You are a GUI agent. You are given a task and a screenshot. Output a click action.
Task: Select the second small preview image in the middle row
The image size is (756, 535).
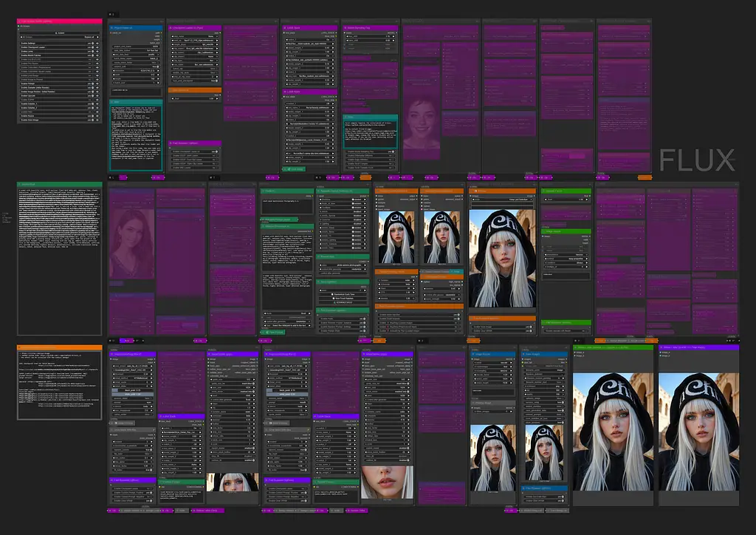click(x=441, y=237)
